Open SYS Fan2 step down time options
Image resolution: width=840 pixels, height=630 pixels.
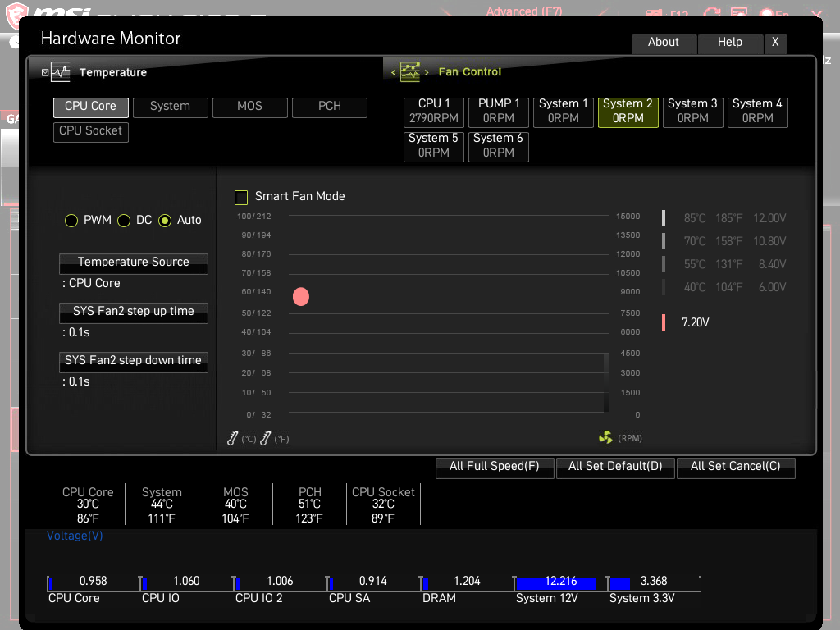point(134,362)
